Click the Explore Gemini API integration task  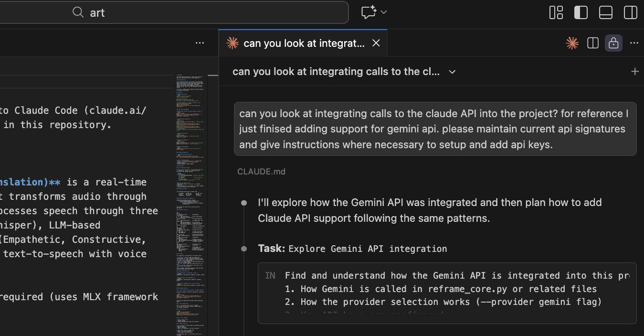[x=368, y=249]
